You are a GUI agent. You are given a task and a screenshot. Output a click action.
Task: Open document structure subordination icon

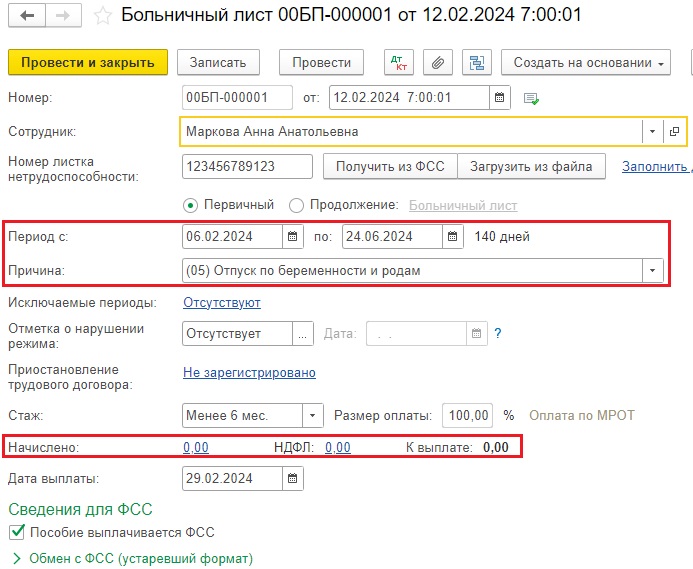click(x=476, y=63)
